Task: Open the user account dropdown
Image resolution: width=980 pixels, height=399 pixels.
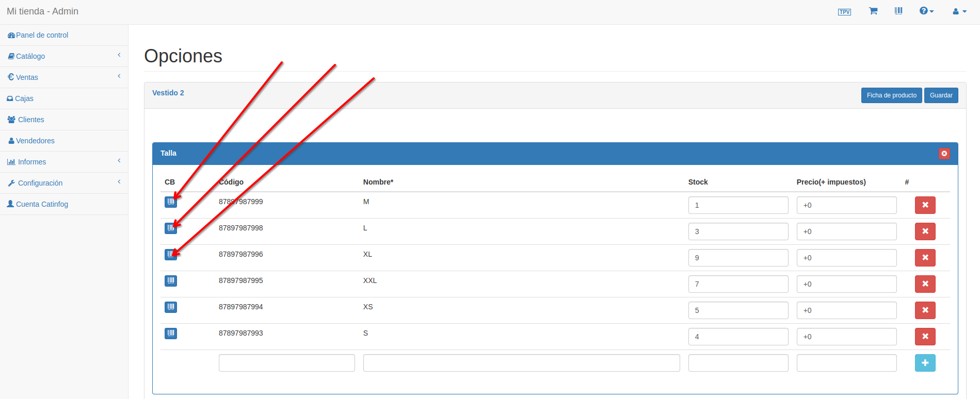Action: [x=959, y=11]
